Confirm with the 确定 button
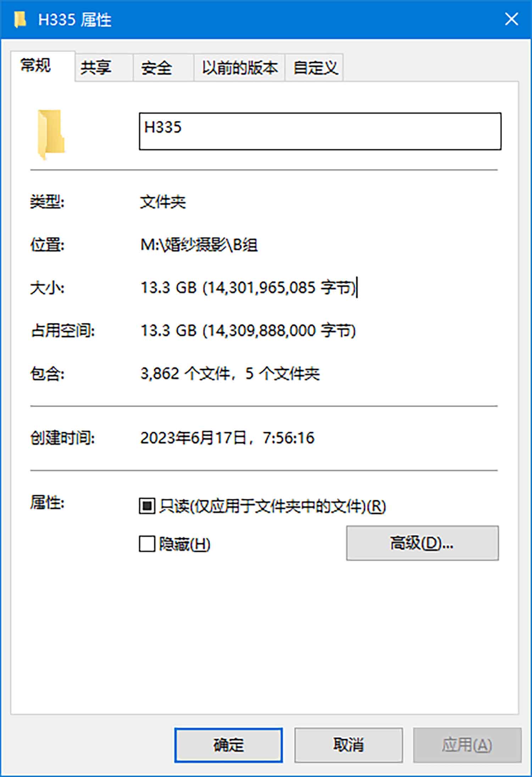This screenshot has height=777, width=532. pos(228,745)
